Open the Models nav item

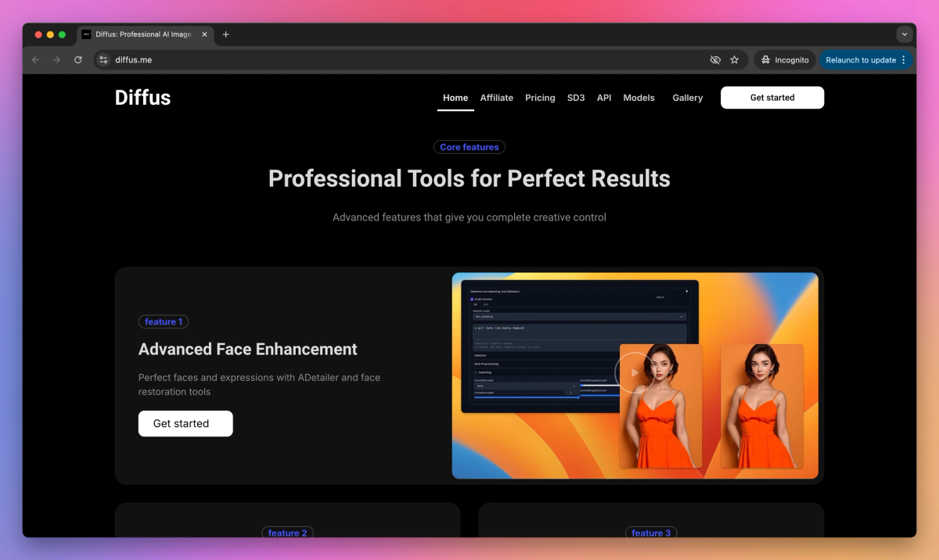[639, 98]
